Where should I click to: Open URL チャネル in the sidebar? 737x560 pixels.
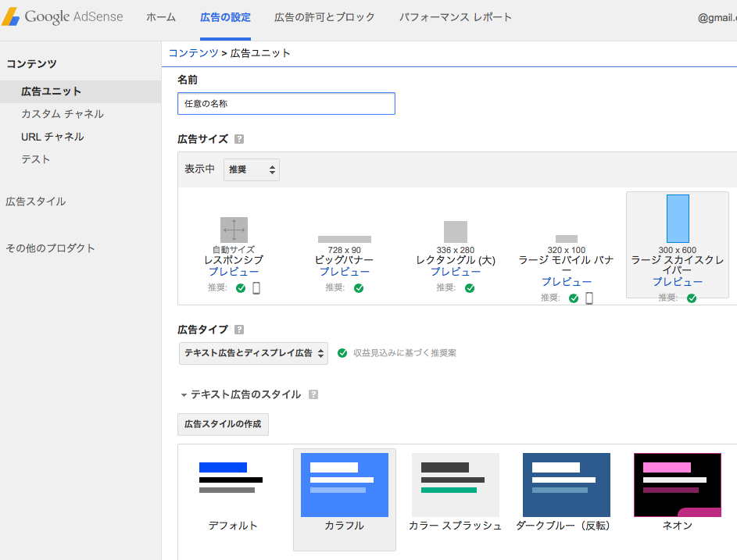click(52, 137)
